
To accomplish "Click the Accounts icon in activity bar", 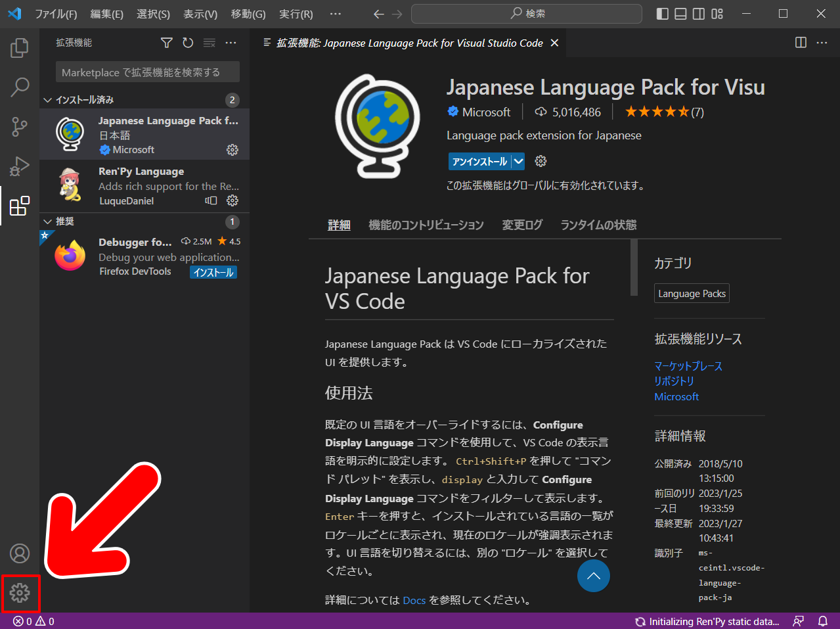I will tap(20, 553).
